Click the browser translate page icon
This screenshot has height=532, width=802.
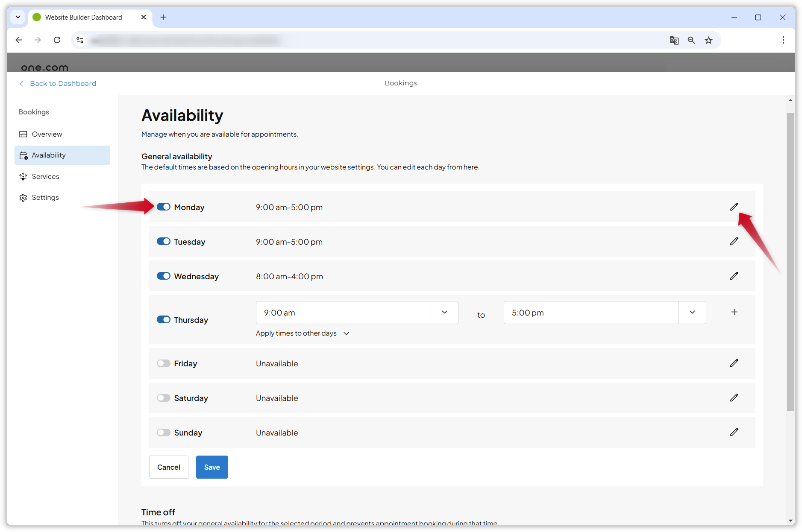tap(674, 40)
